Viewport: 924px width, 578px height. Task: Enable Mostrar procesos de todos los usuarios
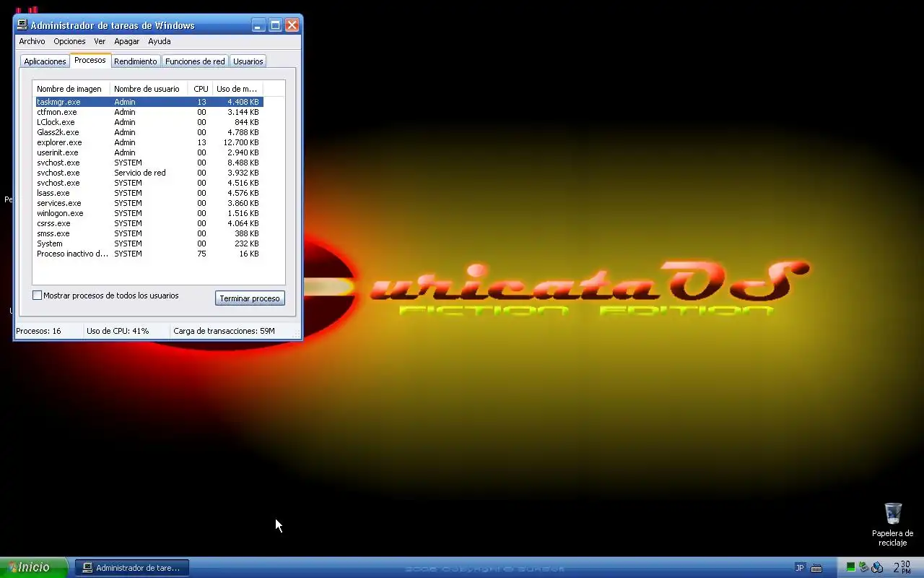pyautogui.click(x=37, y=296)
